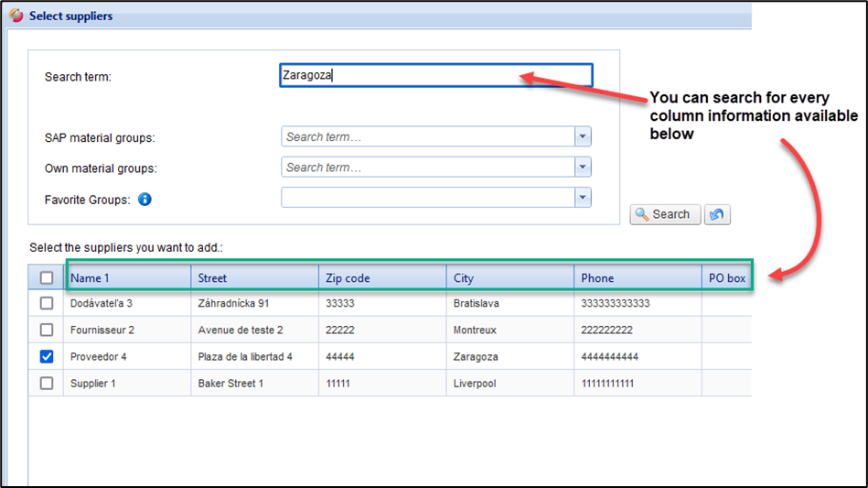Click the Favorite Groups info icon
The image size is (868, 488).
pyautogui.click(x=145, y=199)
